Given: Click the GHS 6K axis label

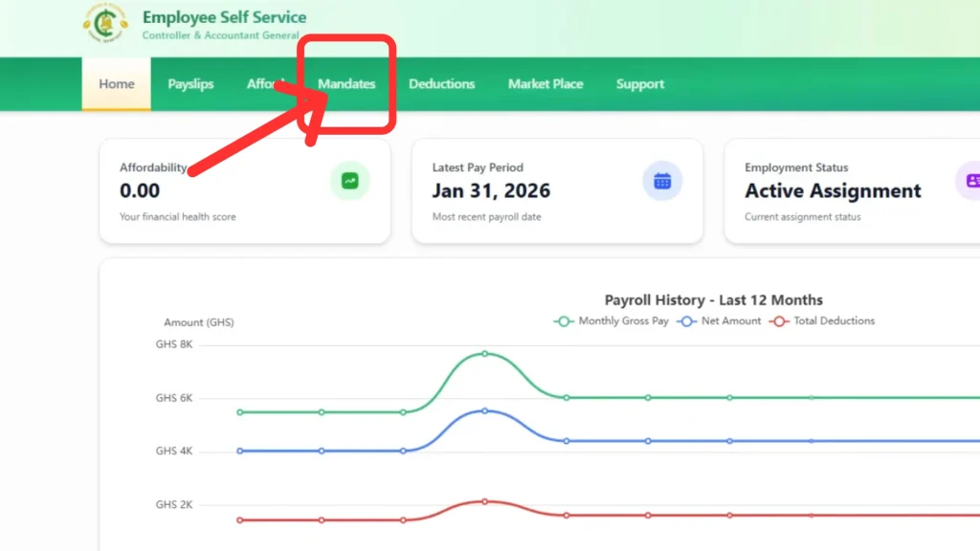Looking at the screenshot, I should [x=174, y=398].
